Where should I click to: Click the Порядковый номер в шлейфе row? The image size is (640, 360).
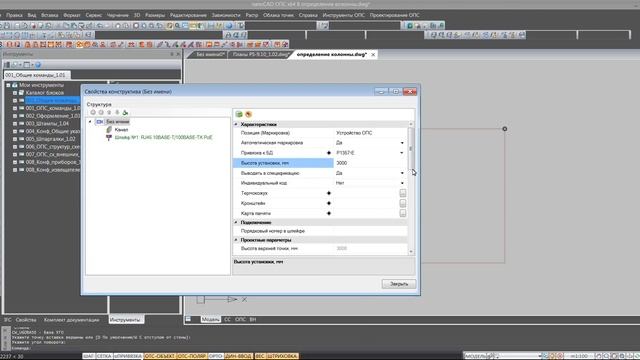click(320, 231)
